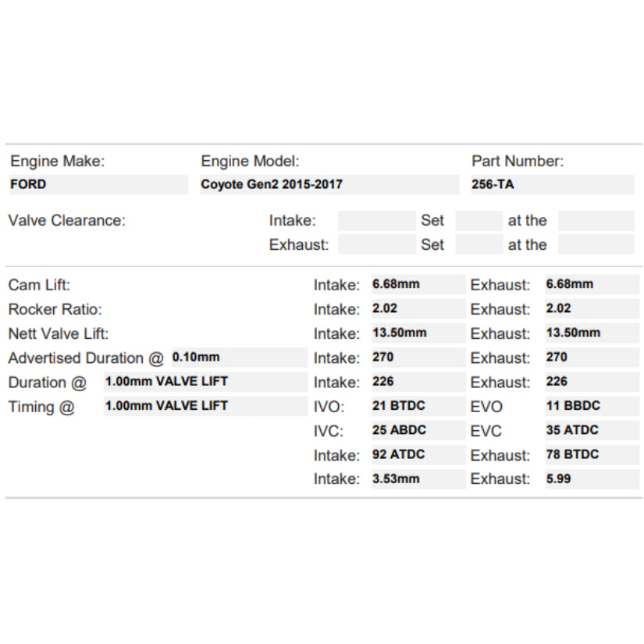The image size is (644, 644).
Task: Click the Duration @ 1.00mm VALVE LIFT field
Action: [x=205, y=382]
